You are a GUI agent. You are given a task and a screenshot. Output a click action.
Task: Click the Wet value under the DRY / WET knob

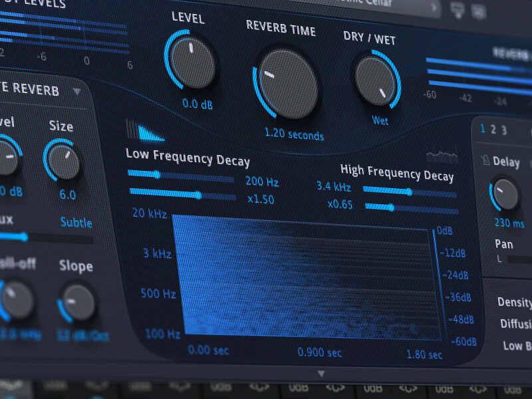(x=380, y=120)
